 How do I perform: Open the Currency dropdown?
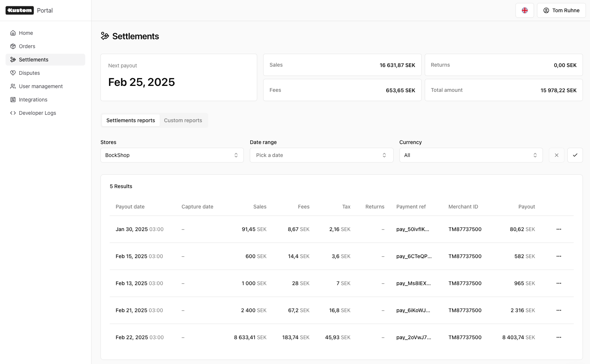(471, 155)
